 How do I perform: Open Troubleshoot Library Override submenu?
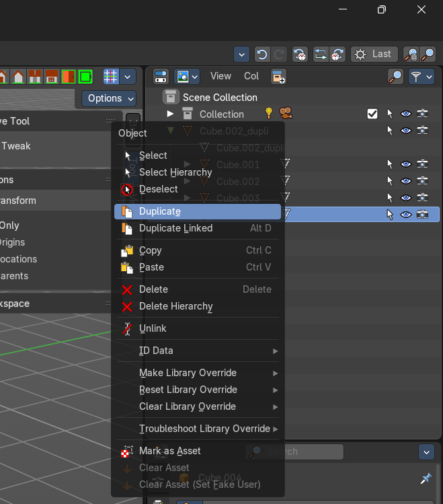tap(198, 429)
